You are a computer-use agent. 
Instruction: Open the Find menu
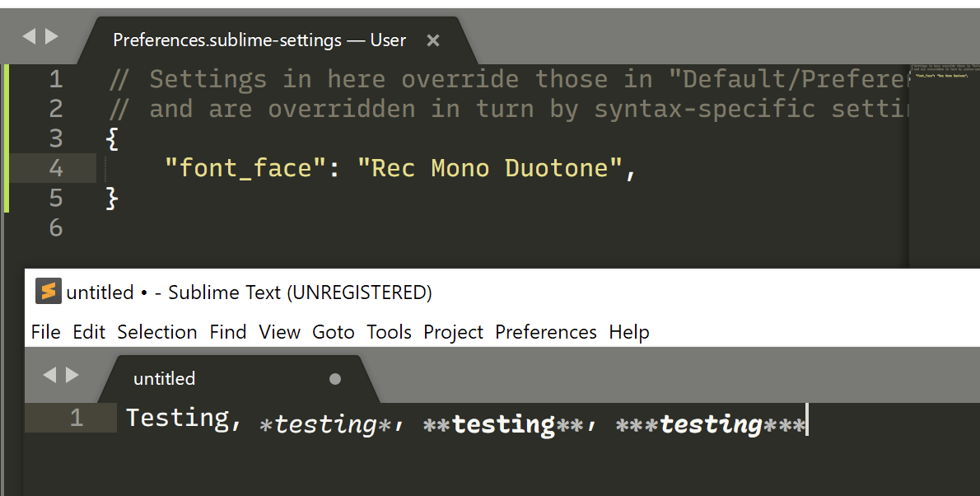point(227,332)
